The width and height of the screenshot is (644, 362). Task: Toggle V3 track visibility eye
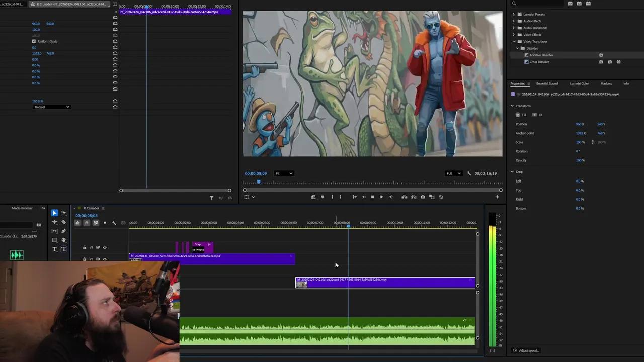coord(105,259)
